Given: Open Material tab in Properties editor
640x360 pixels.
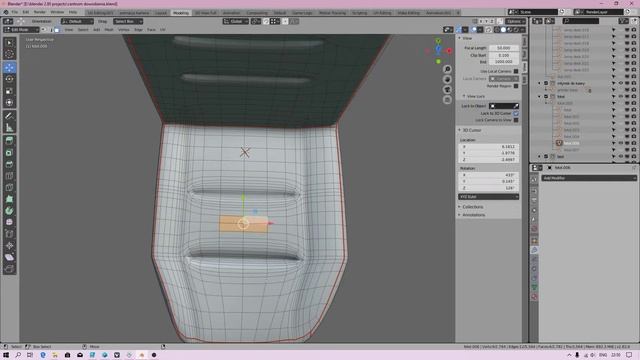Looking at the screenshot, I should (534, 297).
